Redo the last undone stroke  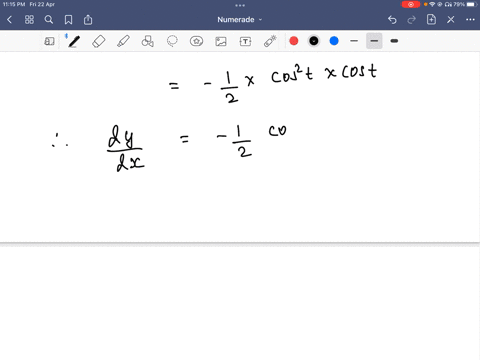(x=412, y=20)
